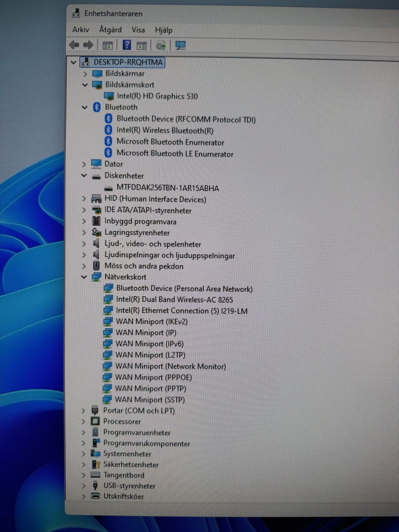Select Microsoft Bluetooth LE Enumerator

point(175,153)
